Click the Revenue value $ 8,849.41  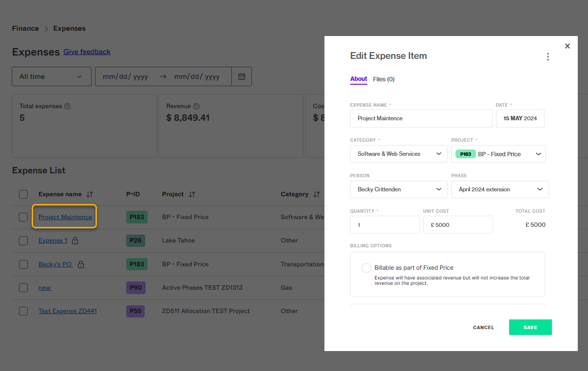click(188, 118)
